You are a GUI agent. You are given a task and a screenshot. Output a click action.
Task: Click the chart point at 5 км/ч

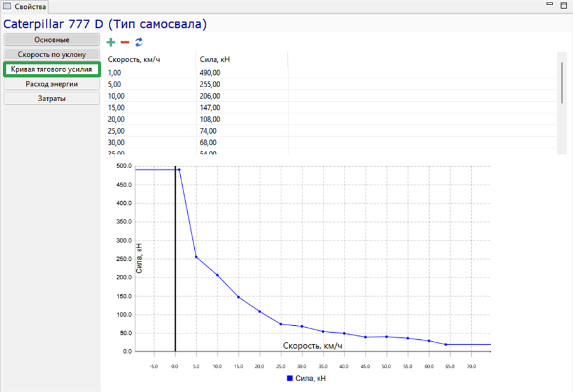(196, 257)
